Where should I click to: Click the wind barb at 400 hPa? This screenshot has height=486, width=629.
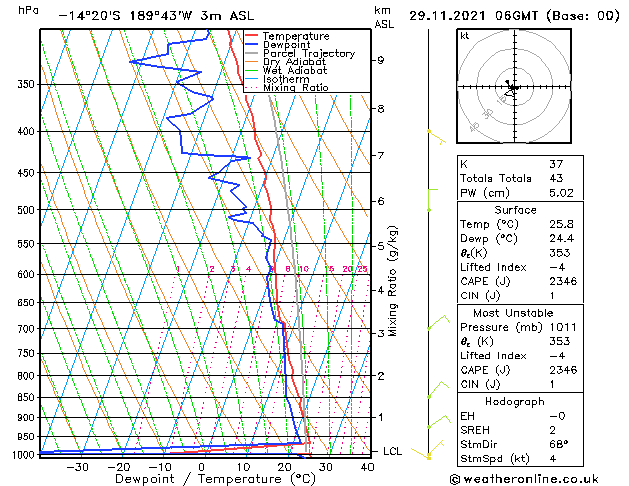tap(436, 137)
